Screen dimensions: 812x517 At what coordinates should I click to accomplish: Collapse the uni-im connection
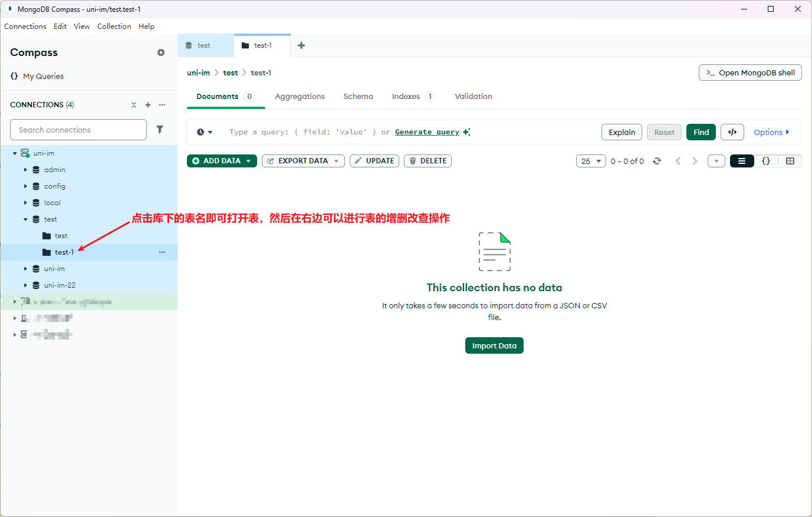pos(15,153)
